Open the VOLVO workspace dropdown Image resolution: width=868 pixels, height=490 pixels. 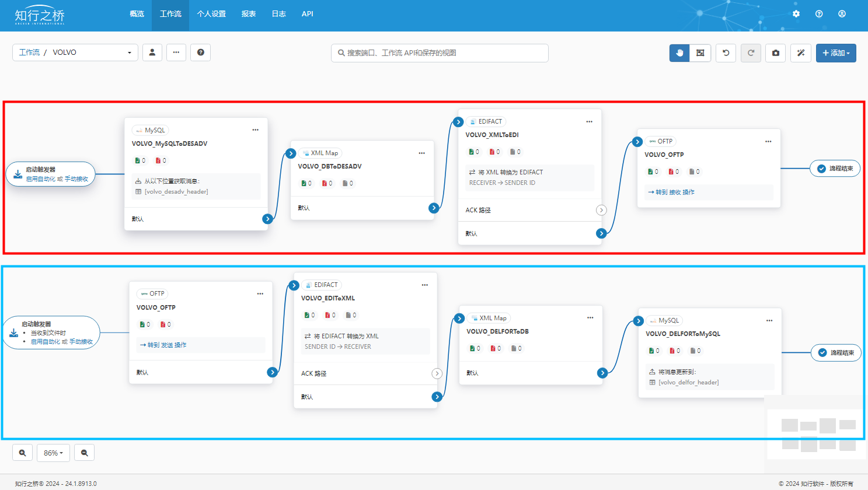pos(75,52)
